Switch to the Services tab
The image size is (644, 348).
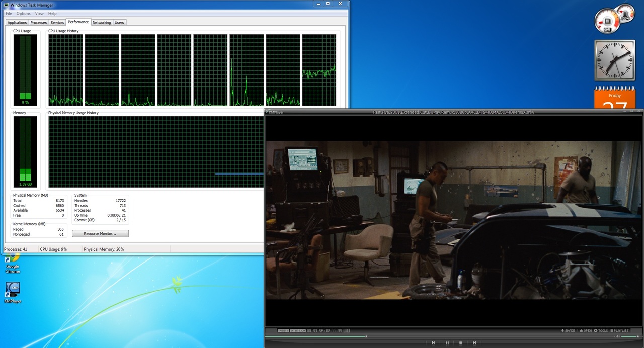[57, 23]
